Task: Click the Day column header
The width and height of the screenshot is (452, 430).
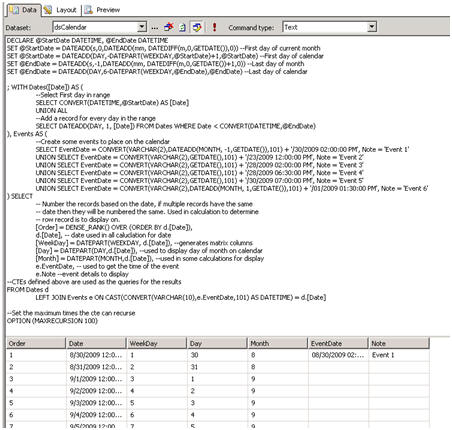Action: (x=217, y=343)
